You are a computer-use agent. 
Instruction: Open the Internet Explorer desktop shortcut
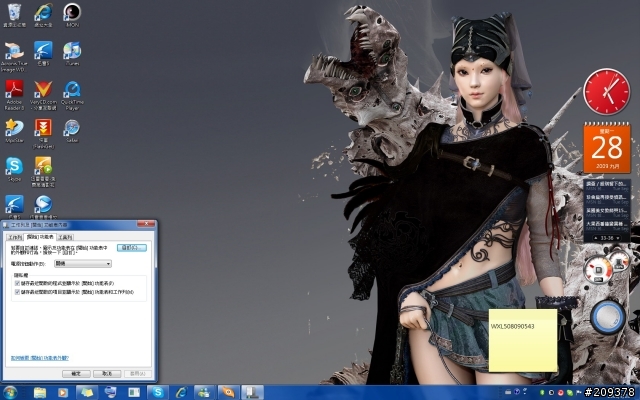click(x=43, y=15)
